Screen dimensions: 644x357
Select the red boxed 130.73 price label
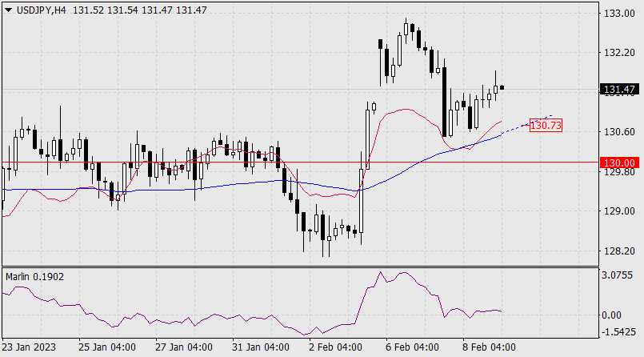[x=546, y=126]
